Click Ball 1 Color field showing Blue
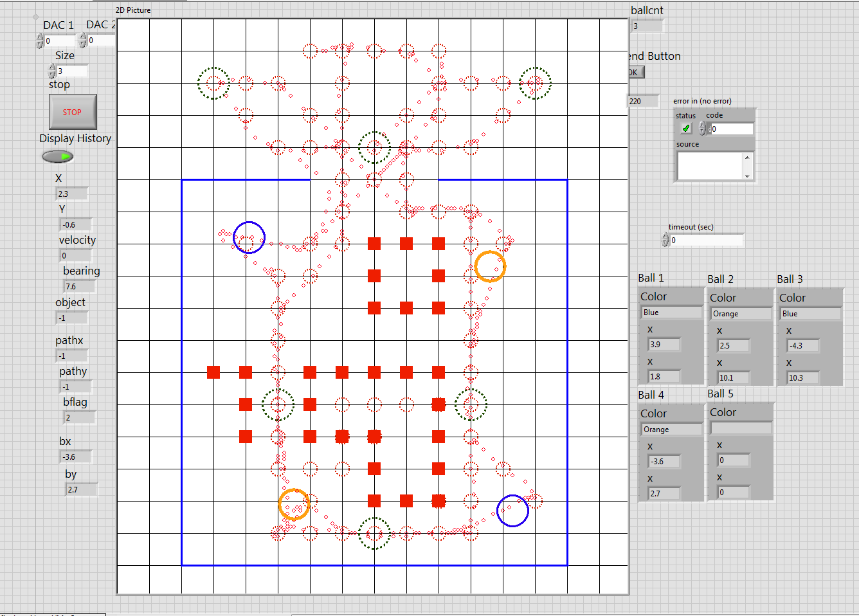Screen dimensions: 859x616 (x=672, y=312)
